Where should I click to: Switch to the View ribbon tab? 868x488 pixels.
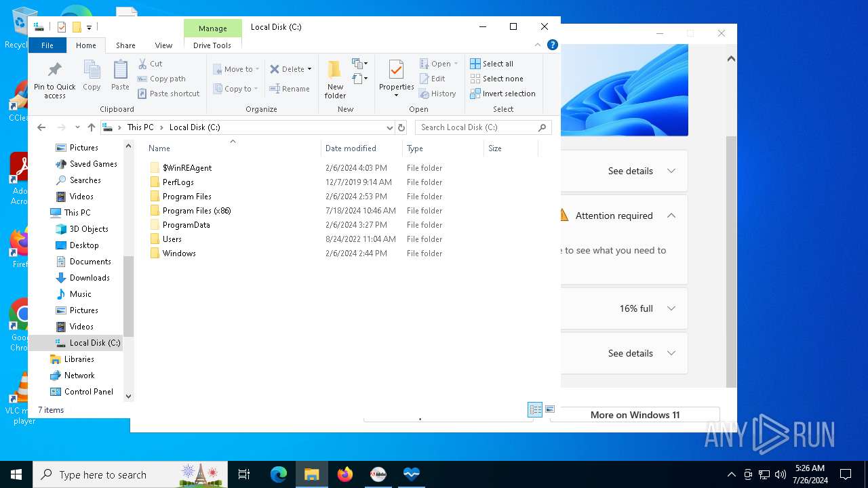[x=163, y=45]
